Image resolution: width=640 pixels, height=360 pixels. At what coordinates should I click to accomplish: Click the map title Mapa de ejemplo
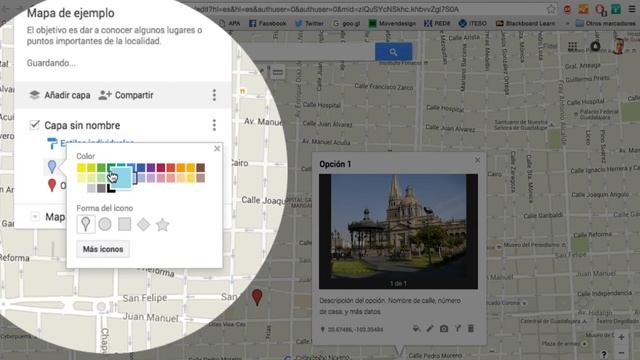coord(71,13)
